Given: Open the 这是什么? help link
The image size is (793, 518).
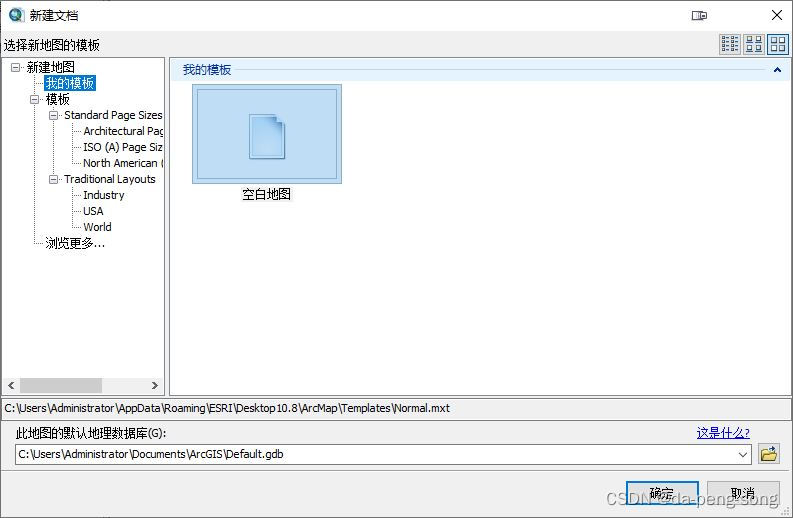Looking at the screenshot, I should coord(723,433).
